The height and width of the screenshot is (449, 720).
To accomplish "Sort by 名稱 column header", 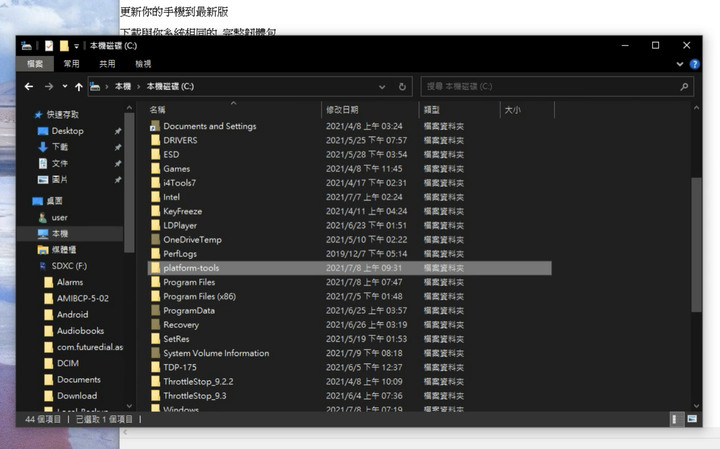I will [x=158, y=110].
